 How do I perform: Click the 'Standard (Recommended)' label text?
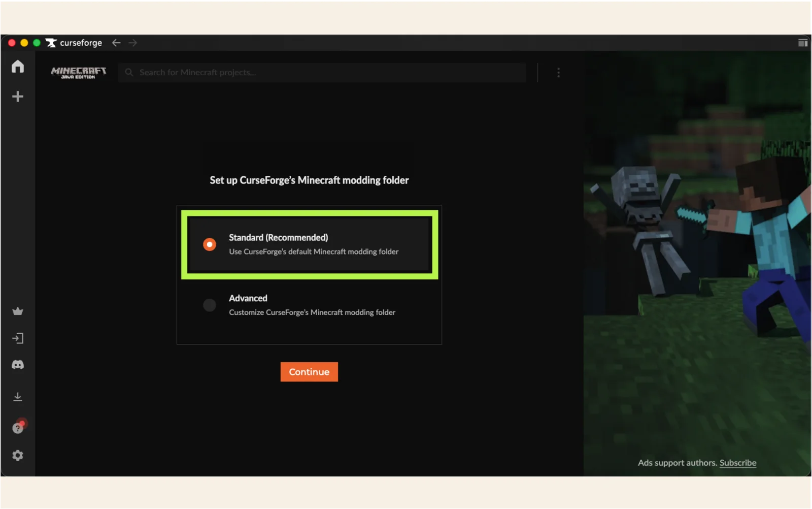[279, 237]
